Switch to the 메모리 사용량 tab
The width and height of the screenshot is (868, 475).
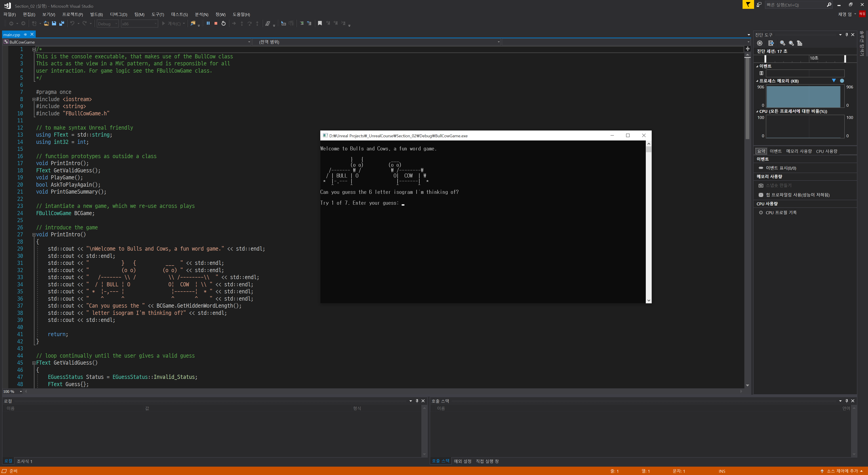coord(799,151)
